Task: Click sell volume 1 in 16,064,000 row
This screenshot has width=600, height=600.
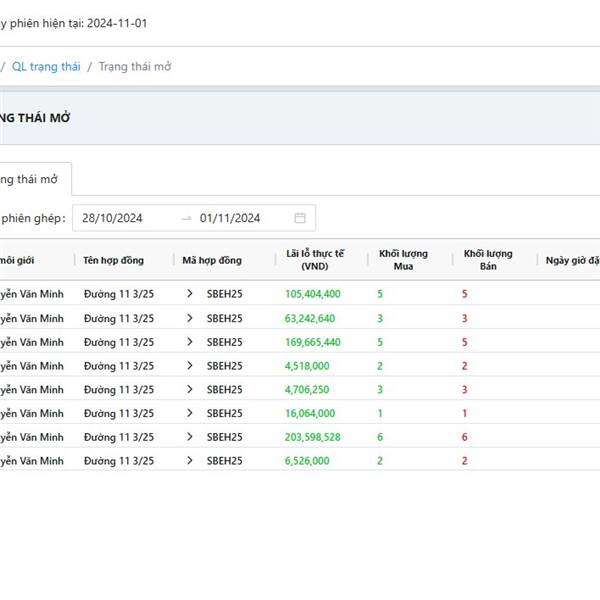Action: click(x=465, y=413)
